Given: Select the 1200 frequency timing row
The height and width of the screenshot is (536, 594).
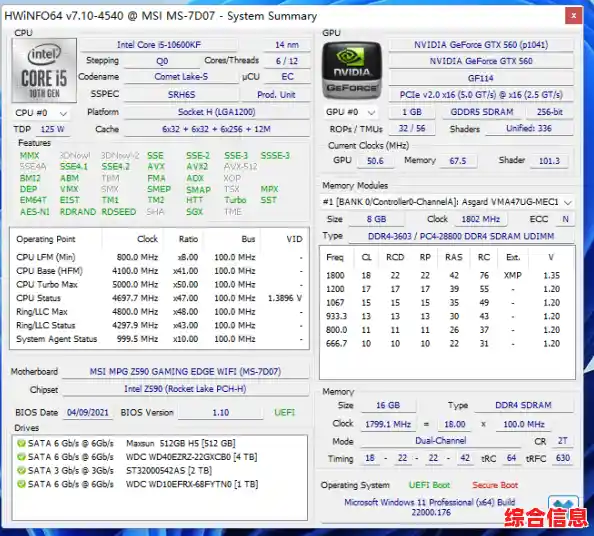Looking at the screenshot, I should pyautogui.click(x=447, y=289).
